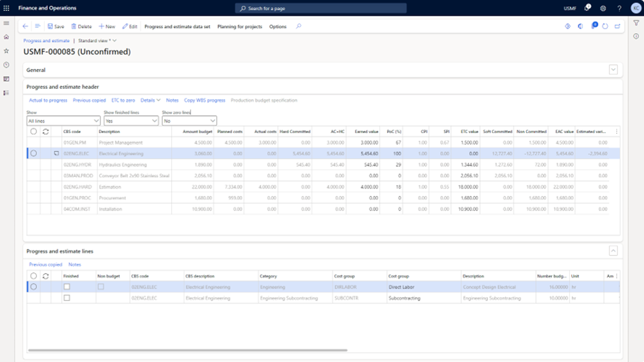This screenshot has width=644, height=362.
Task: Select all rows in header grid
Action: tap(34, 132)
